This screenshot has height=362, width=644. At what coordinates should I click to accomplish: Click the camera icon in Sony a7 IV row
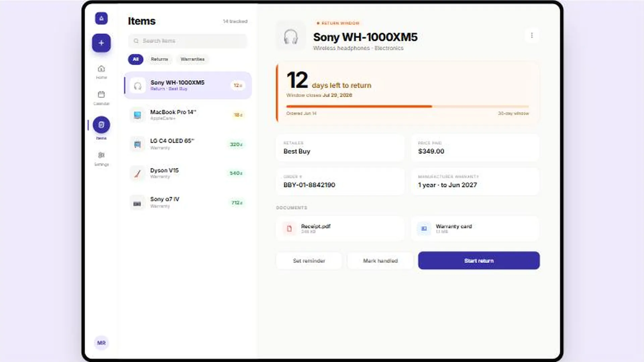click(x=137, y=203)
